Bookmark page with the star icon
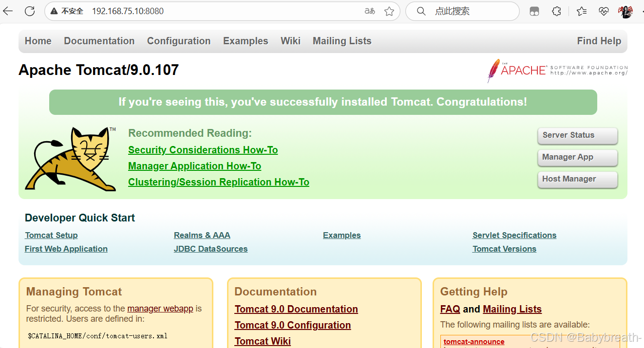The image size is (644, 348). (x=389, y=11)
